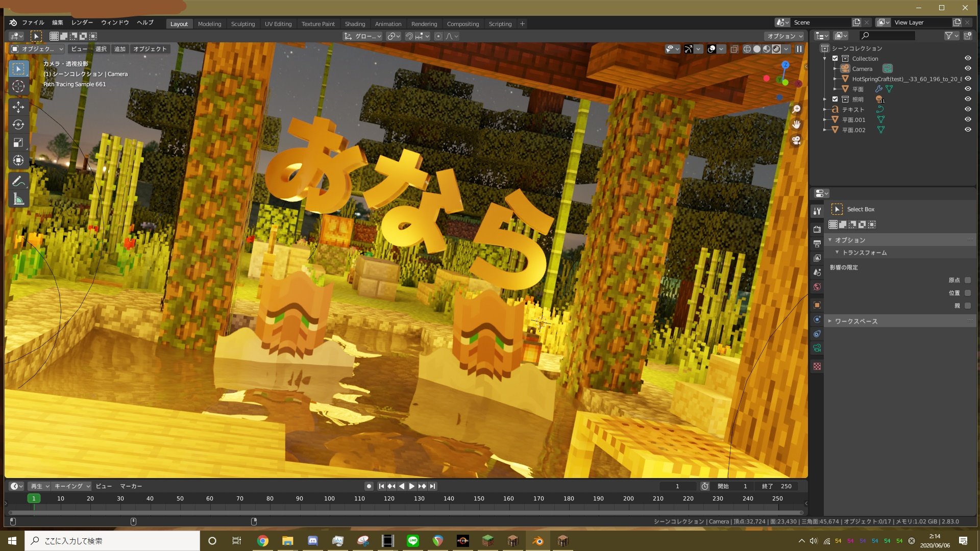This screenshot has width=980, height=551.
Task: Uncheck the 照明 collection checkbox
Action: click(x=835, y=99)
